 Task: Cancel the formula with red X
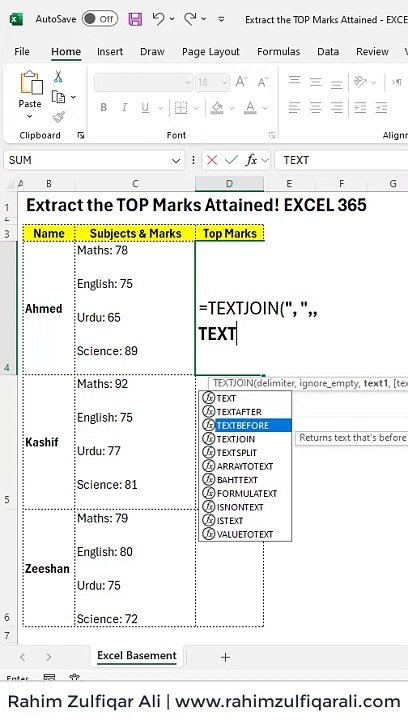pos(212,160)
